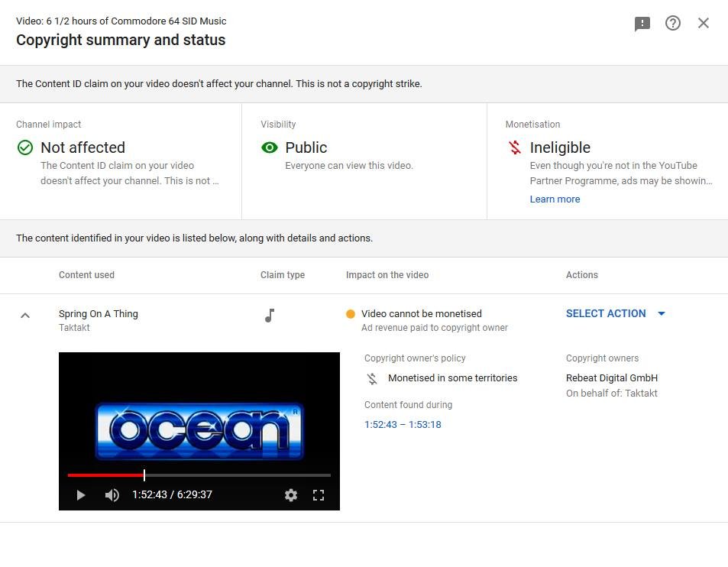728x567 pixels.
Task: Open the help question mark icon
Action: coord(672,24)
